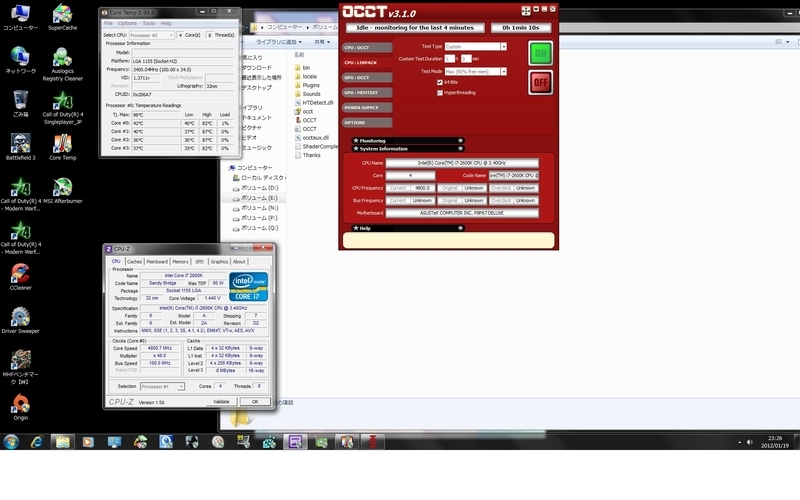Select the Core Temp desktop shortcut
Viewport: 800px width, 500px height.
point(62,147)
